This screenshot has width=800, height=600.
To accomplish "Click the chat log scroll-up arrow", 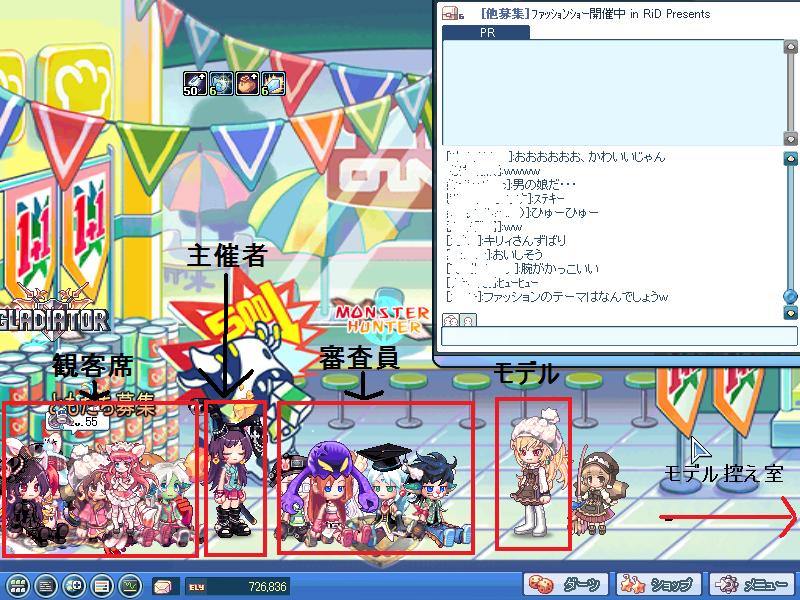I will click(790, 158).
